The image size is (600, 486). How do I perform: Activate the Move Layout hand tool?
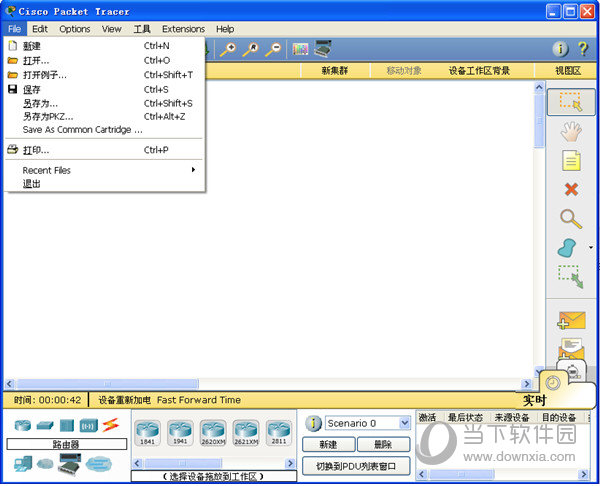point(571,131)
